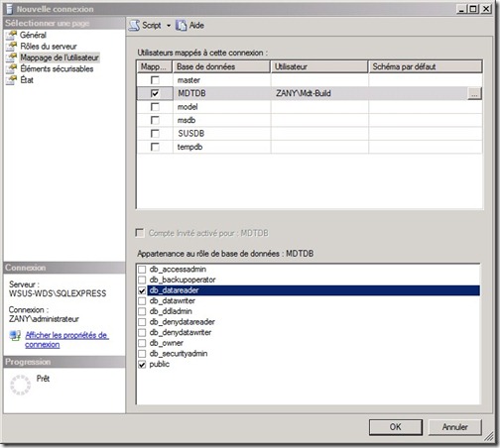Click the Annuler button
Screen dimensions: 500x448
(454, 427)
